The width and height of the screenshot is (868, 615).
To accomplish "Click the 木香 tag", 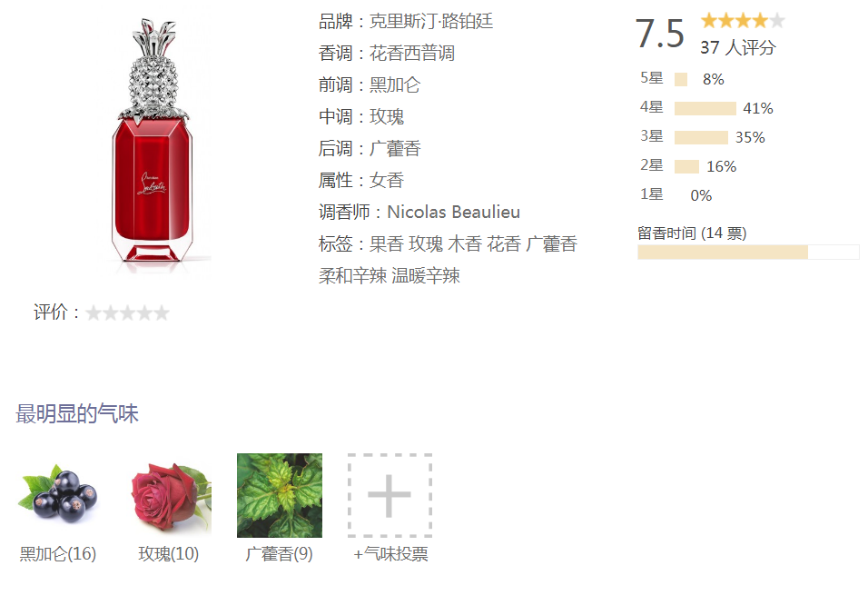I will [x=465, y=243].
